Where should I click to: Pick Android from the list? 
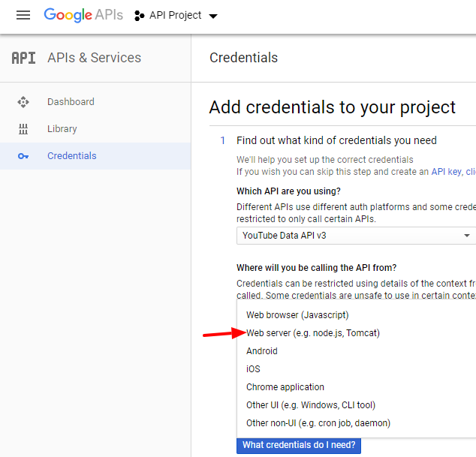pyautogui.click(x=262, y=351)
